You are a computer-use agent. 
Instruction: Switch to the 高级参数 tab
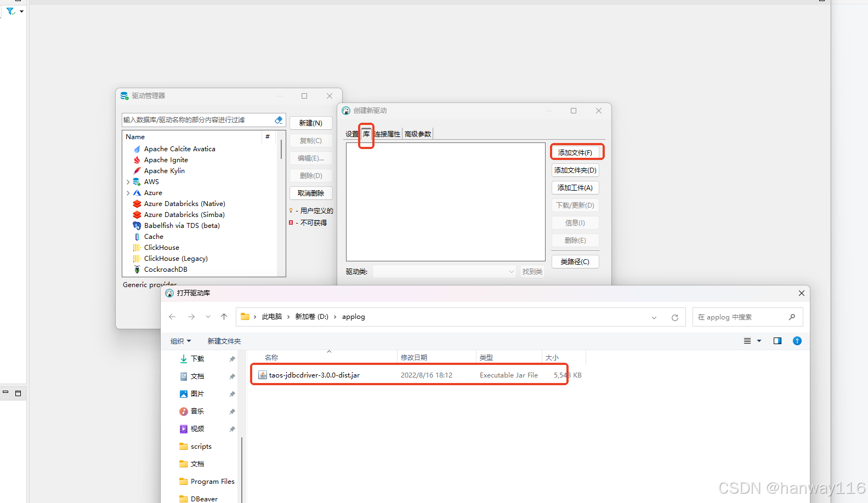click(418, 134)
